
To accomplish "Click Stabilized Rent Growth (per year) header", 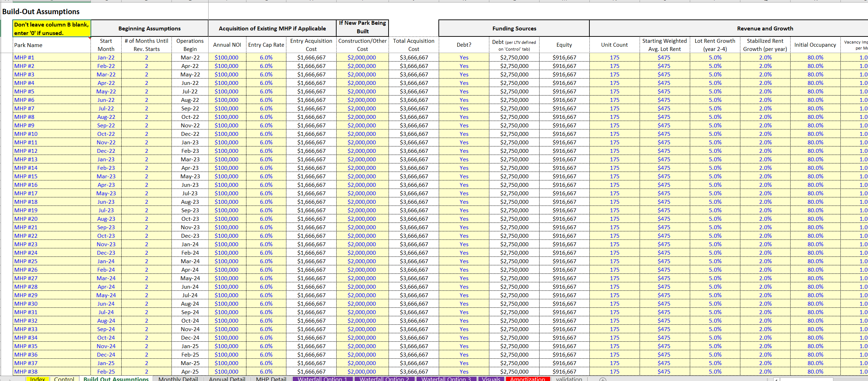I will click(765, 45).
